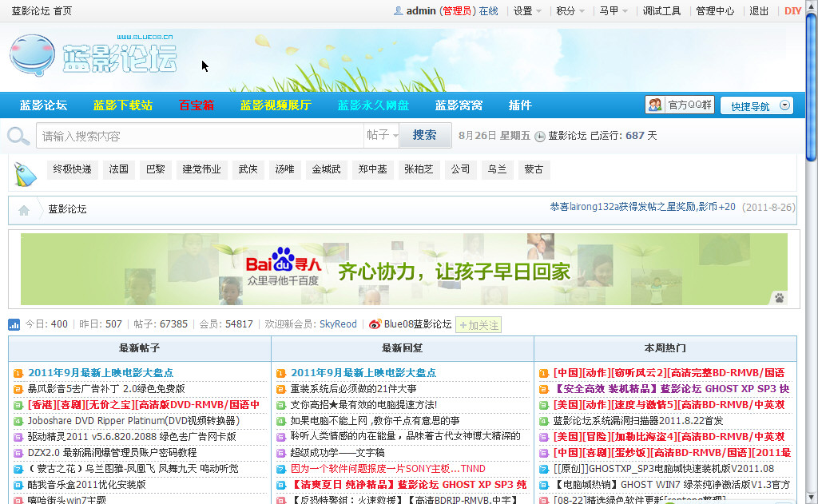Expand the 设置 menu in top bar
The image size is (818, 504).
527,11
